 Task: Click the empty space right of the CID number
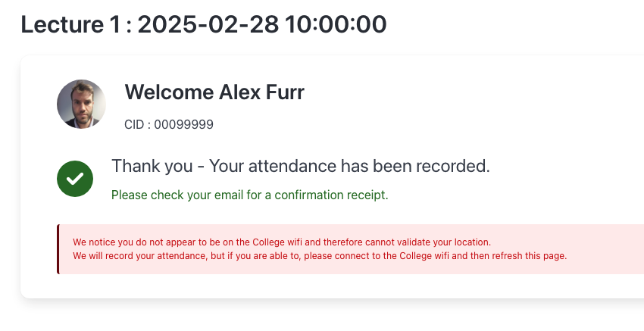pos(379,124)
